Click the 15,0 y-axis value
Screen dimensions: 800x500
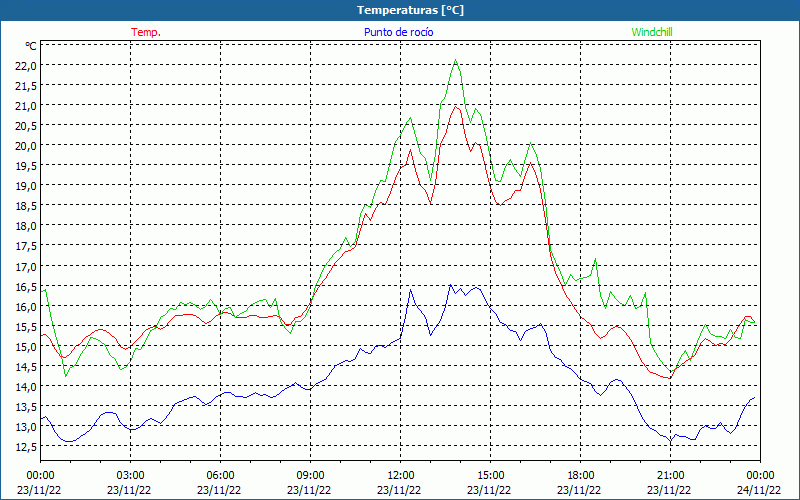26,346
